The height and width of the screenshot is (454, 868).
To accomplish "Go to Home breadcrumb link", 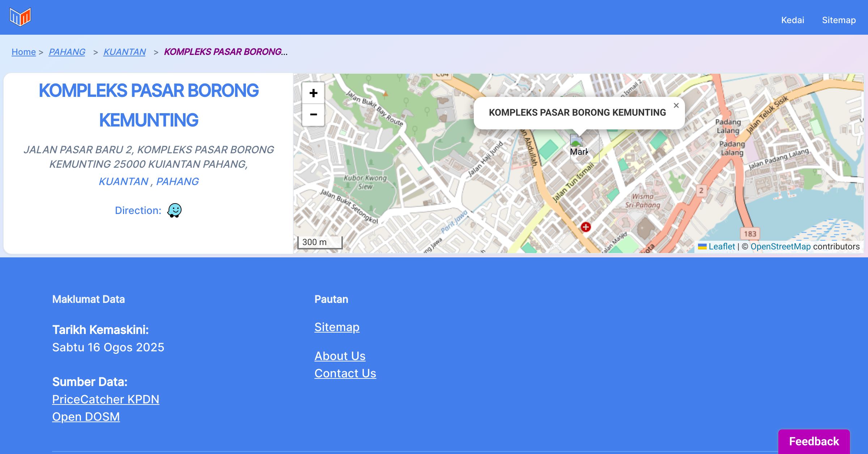I will pyautogui.click(x=24, y=52).
